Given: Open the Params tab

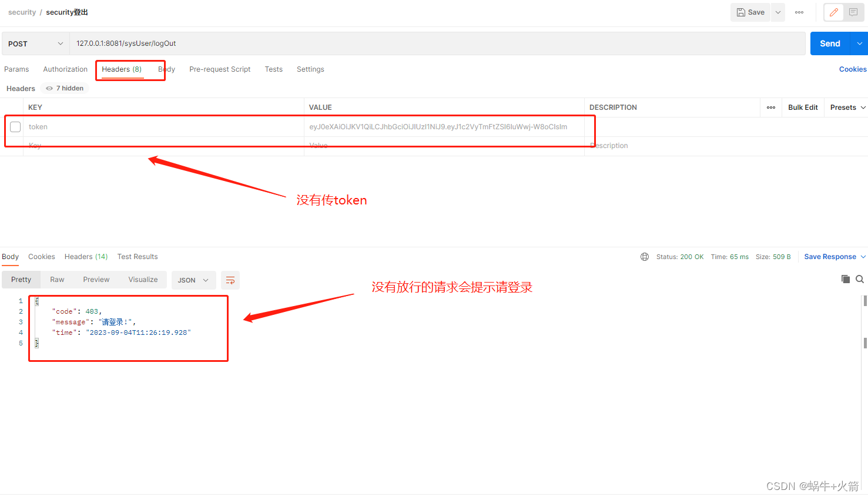Looking at the screenshot, I should point(16,69).
